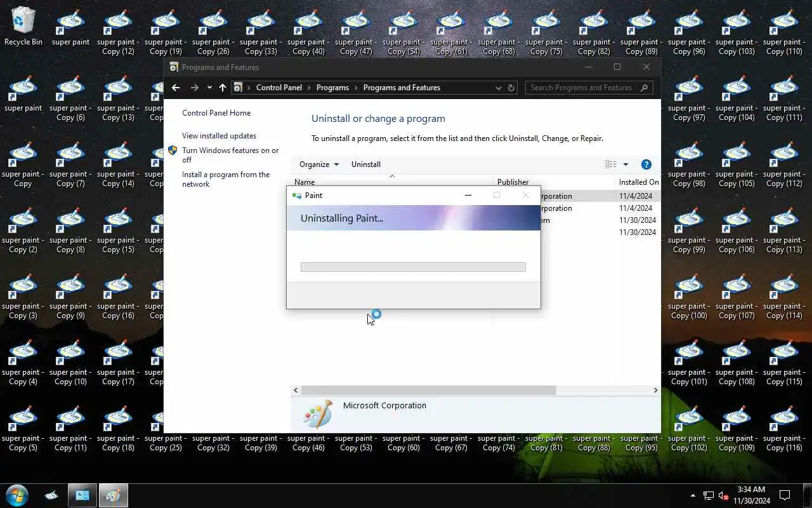Go up one level in Control Panel
812x508 pixels.
[222, 88]
